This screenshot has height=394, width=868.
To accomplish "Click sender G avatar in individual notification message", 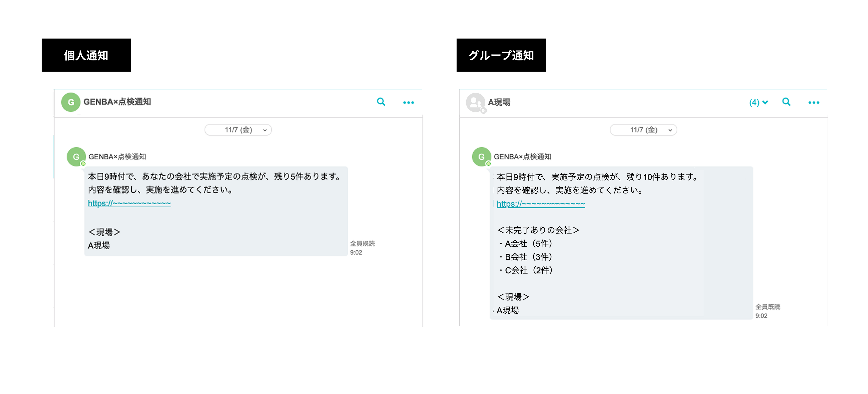I will click(x=76, y=157).
